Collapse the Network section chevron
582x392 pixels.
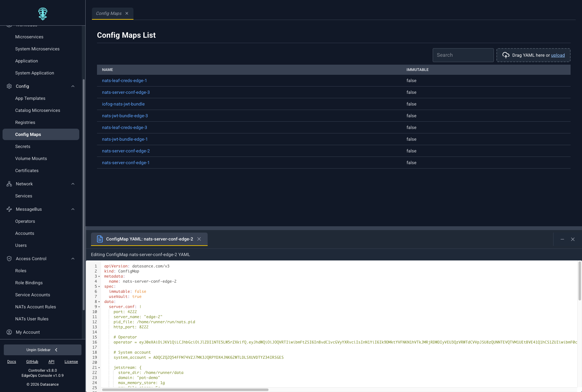click(73, 184)
